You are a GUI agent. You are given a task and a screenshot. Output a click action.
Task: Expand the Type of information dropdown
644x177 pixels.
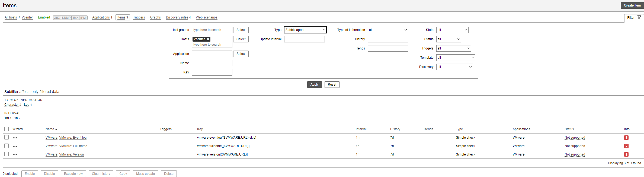point(388,30)
